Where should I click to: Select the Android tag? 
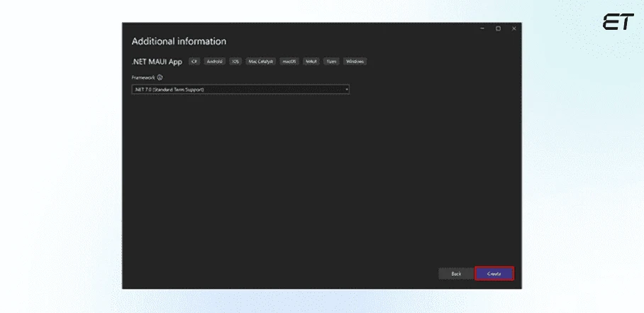point(214,61)
